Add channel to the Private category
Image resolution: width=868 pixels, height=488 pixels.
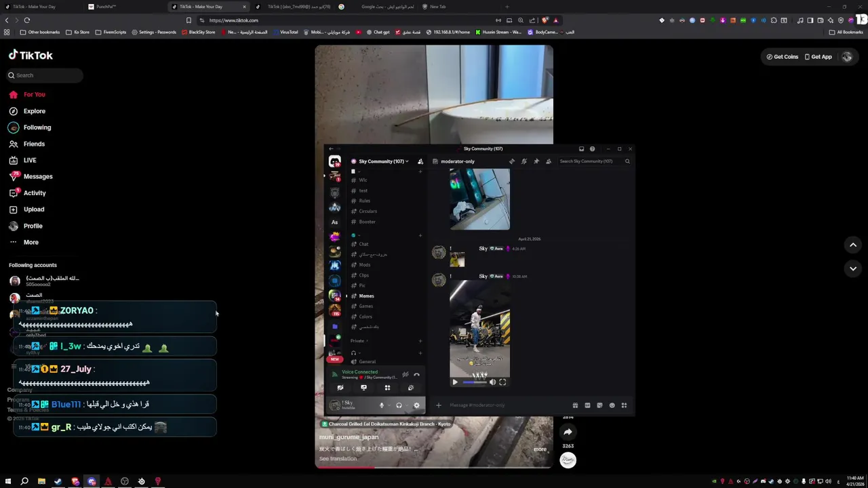[x=420, y=341]
